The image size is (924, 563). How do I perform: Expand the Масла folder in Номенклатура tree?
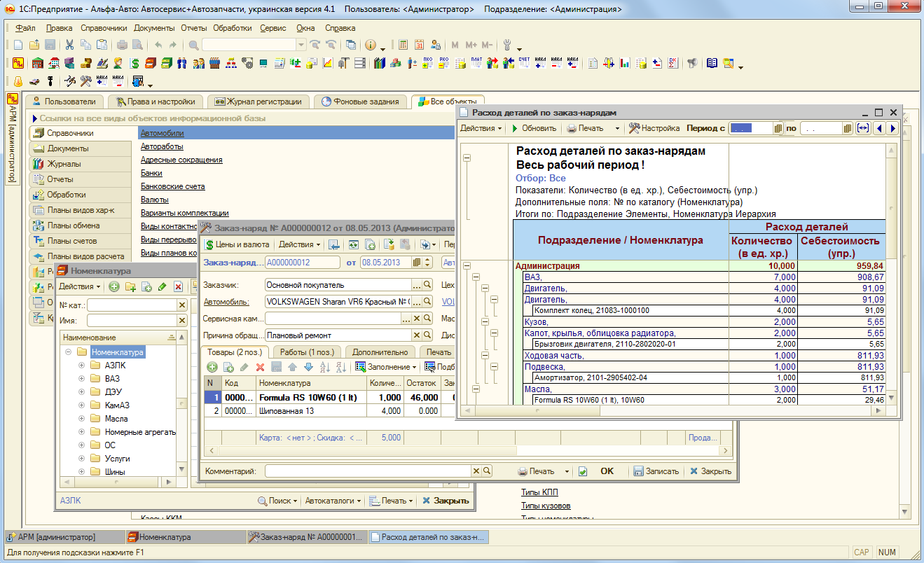[x=81, y=419]
